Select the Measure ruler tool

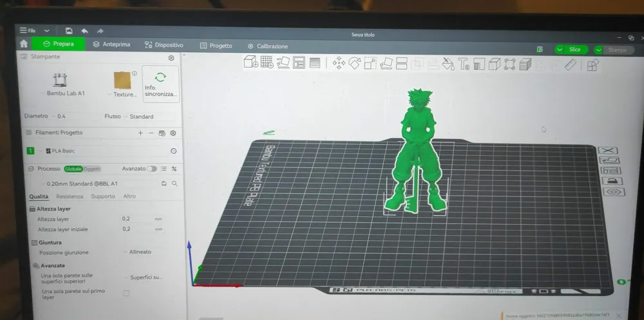[571, 65]
